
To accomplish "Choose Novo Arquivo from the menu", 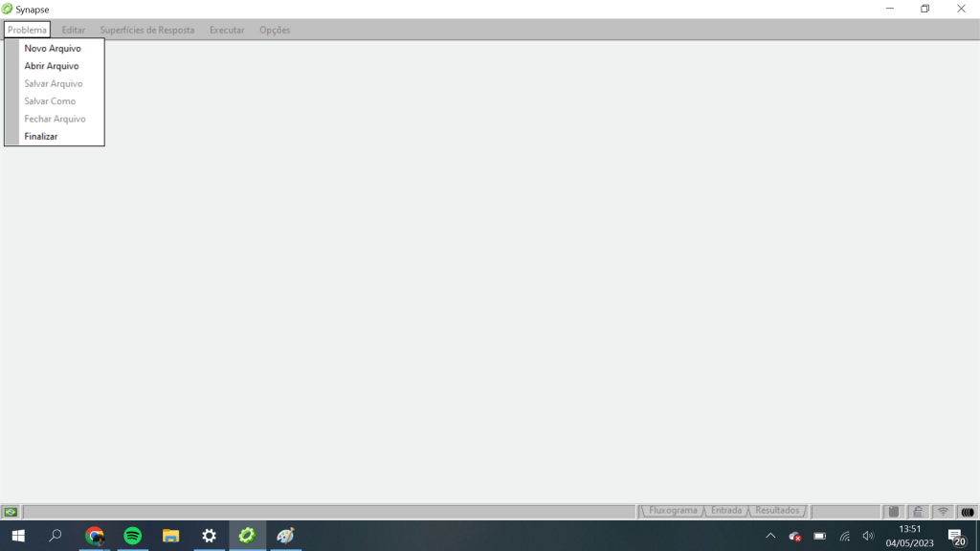I will tap(55, 48).
